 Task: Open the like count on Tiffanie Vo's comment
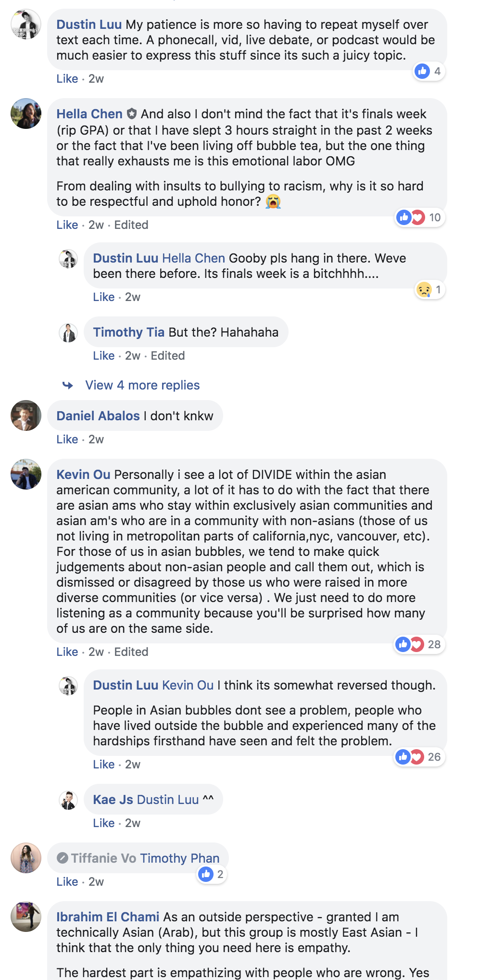(x=212, y=874)
